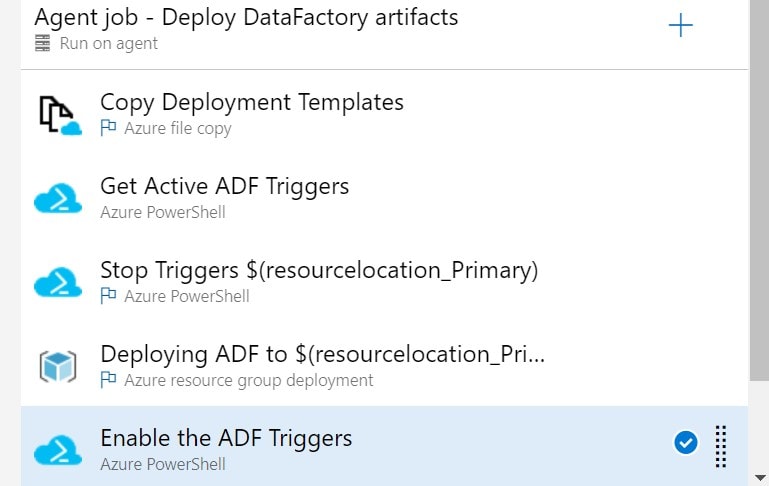Viewport: 769px width, 486px height.
Task: Toggle the blue checkmark on Enable the ADF Triggers
Action: click(685, 442)
